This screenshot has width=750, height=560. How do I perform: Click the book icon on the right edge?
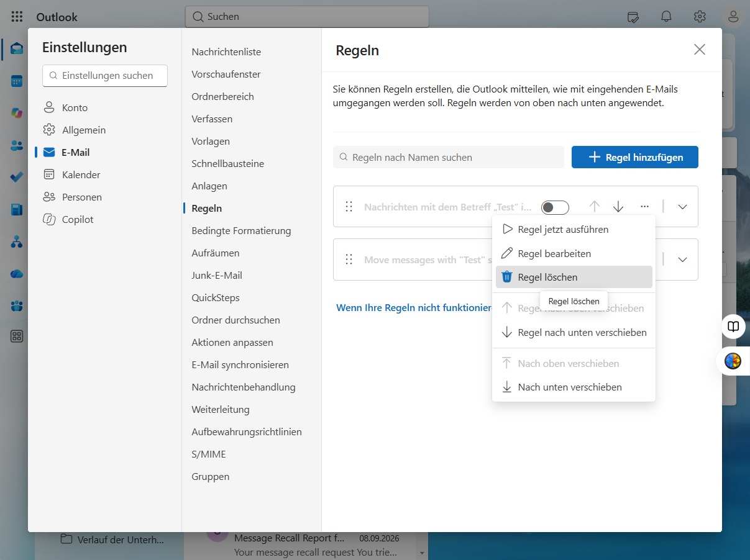coord(734,327)
